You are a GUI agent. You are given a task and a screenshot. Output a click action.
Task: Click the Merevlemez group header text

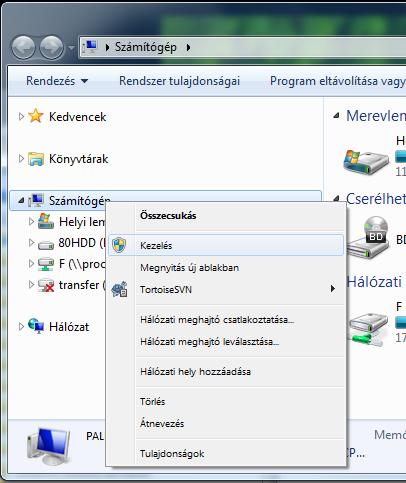point(376,116)
